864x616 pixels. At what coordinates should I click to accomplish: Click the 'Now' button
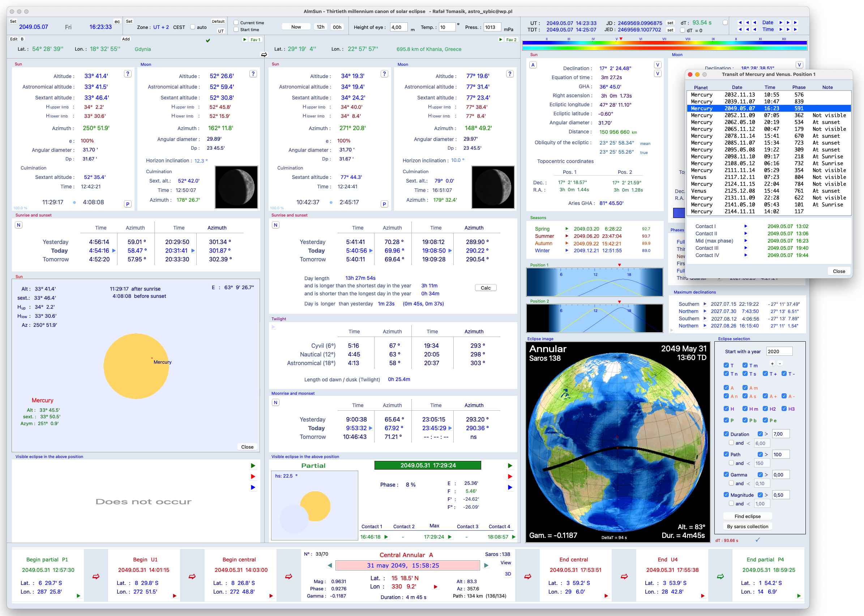point(296,27)
